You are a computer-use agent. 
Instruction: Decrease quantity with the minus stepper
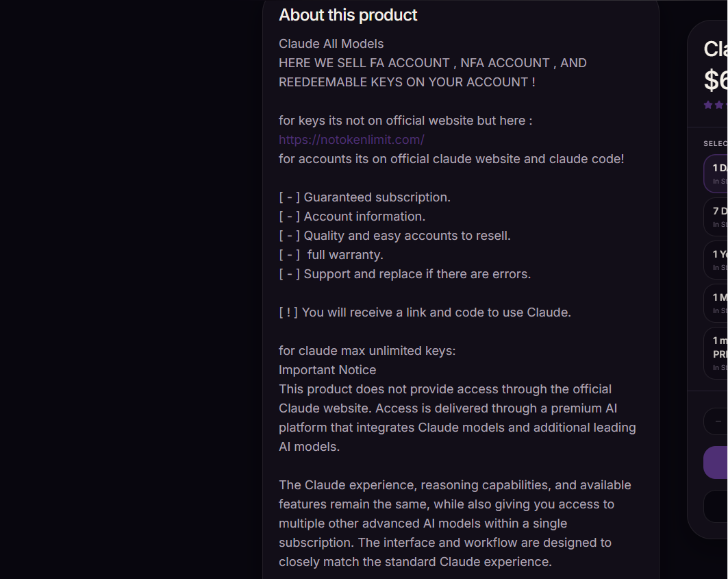(x=718, y=421)
